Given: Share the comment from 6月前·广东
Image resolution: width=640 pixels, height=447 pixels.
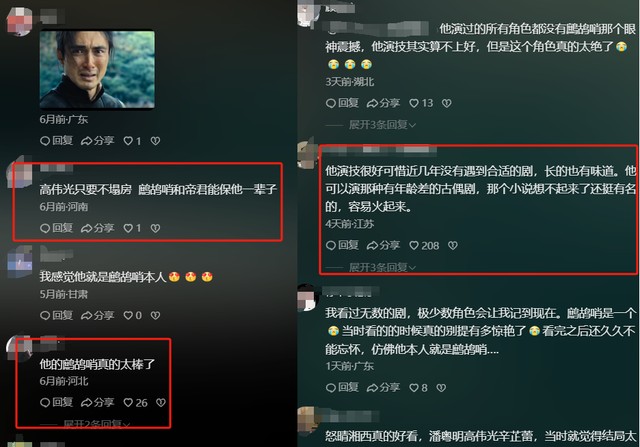Looking at the screenshot, I should [x=98, y=141].
